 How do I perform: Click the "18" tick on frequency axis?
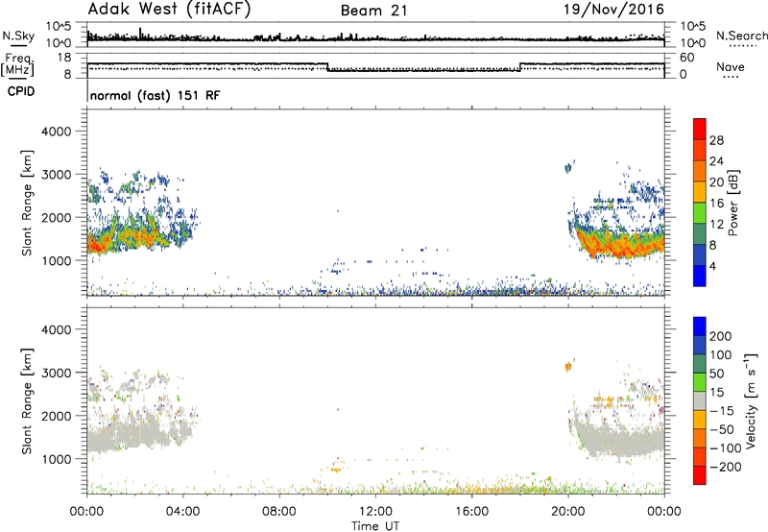[x=64, y=58]
